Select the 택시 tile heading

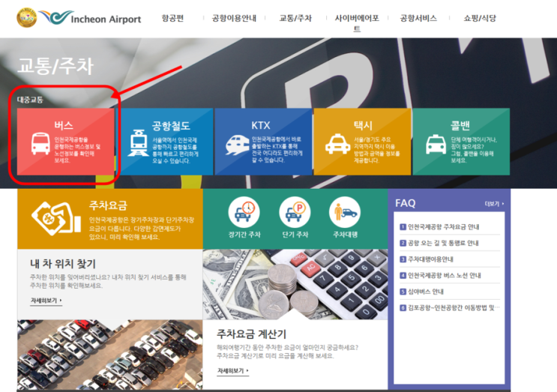(x=363, y=125)
